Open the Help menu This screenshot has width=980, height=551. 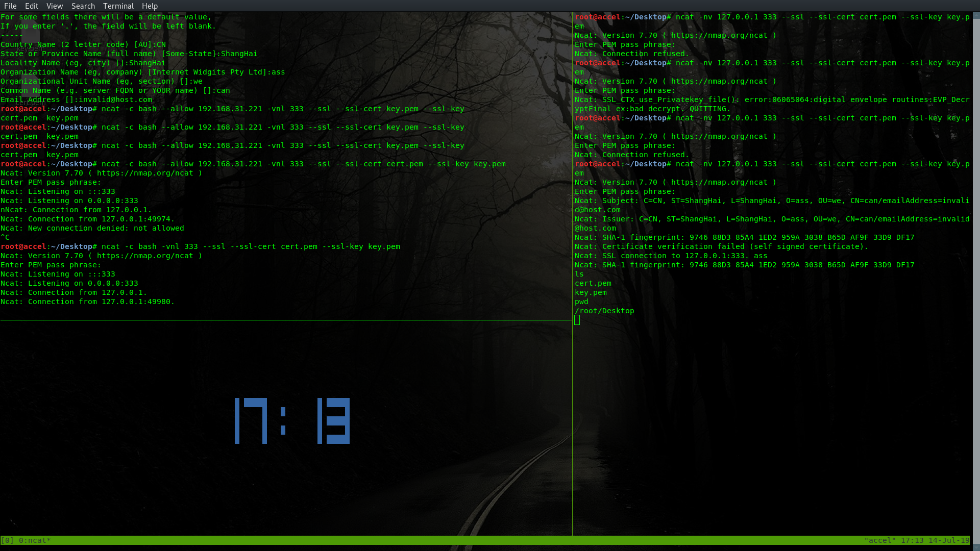point(150,6)
